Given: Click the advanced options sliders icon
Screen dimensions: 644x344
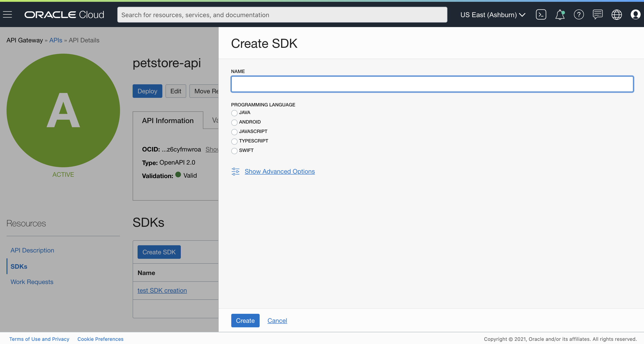Looking at the screenshot, I should (x=235, y=171).
